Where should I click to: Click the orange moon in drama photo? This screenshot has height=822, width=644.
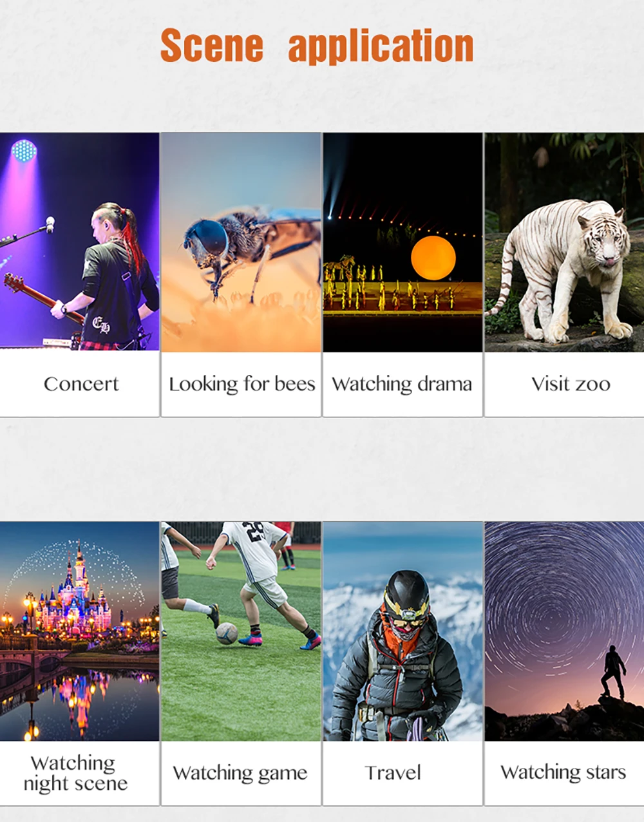433,258
